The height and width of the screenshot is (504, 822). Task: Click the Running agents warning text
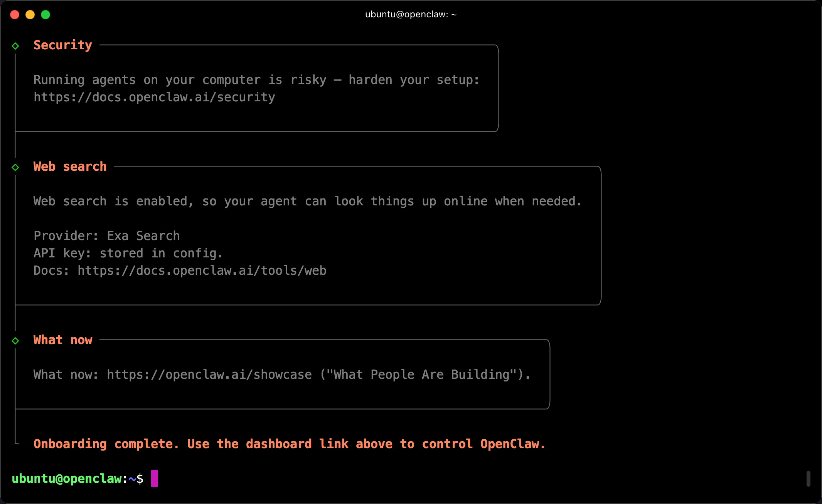click(x=256, y=80)
